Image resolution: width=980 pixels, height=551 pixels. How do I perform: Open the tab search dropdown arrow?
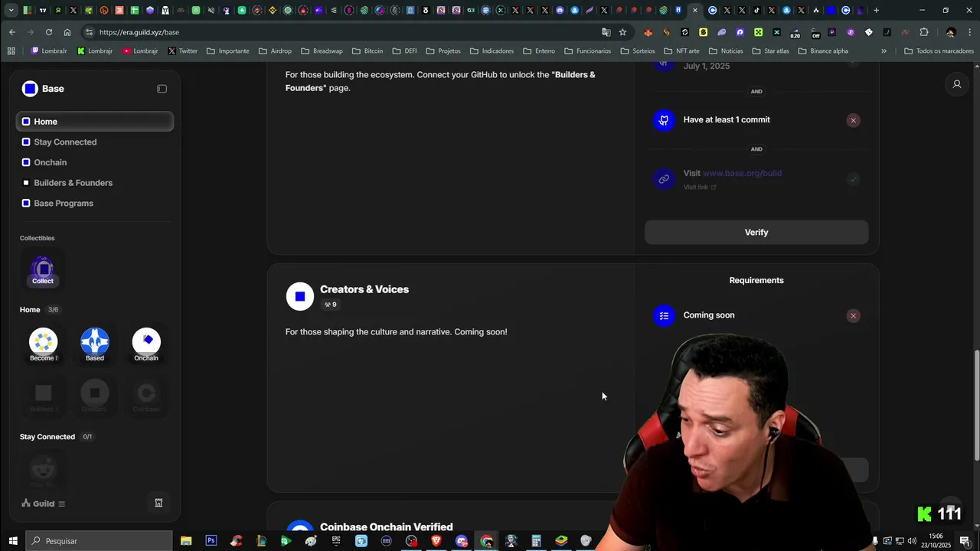click(x=11, y=11)
